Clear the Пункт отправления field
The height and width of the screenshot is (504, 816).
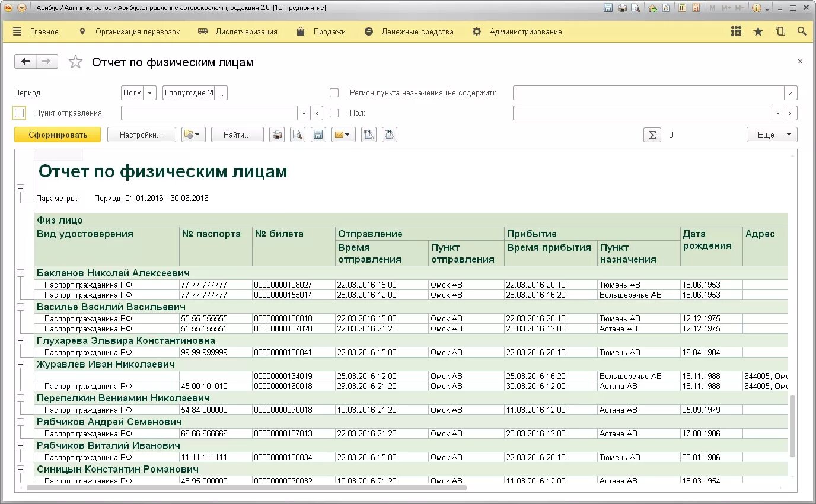pos(317,113)
